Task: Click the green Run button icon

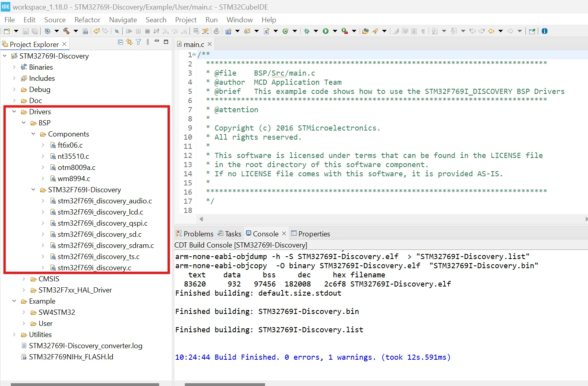Action: click(326, 31)
